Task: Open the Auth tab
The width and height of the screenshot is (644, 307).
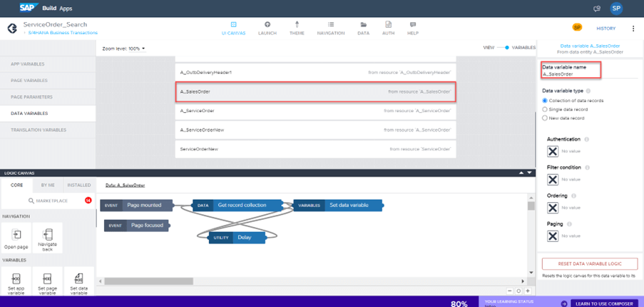Action: (x=388, y=29)
